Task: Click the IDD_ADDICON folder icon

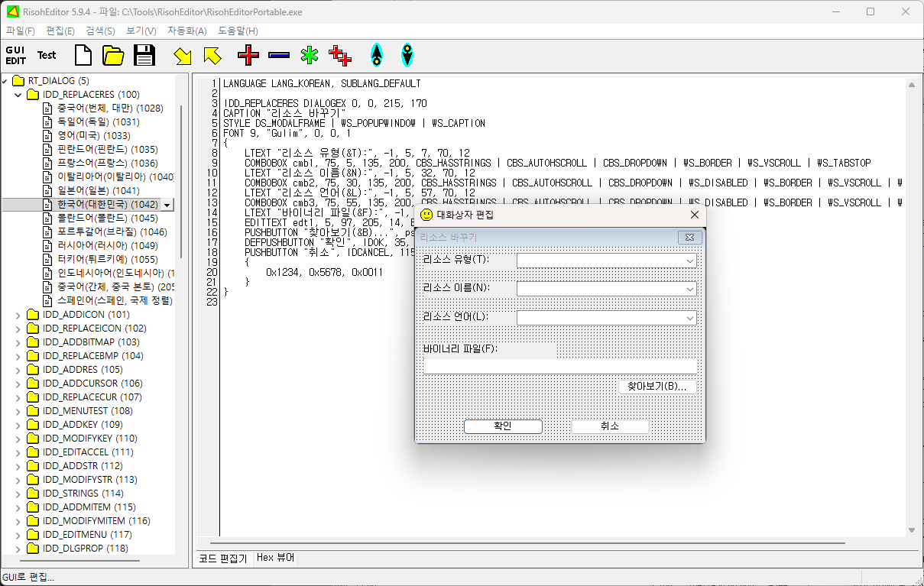Action: click(33, 315)
